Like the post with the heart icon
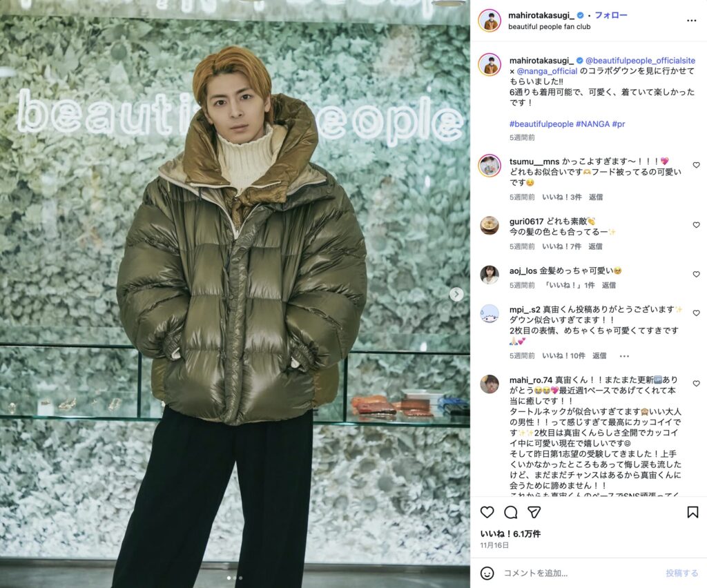 (x=487, y=512)
